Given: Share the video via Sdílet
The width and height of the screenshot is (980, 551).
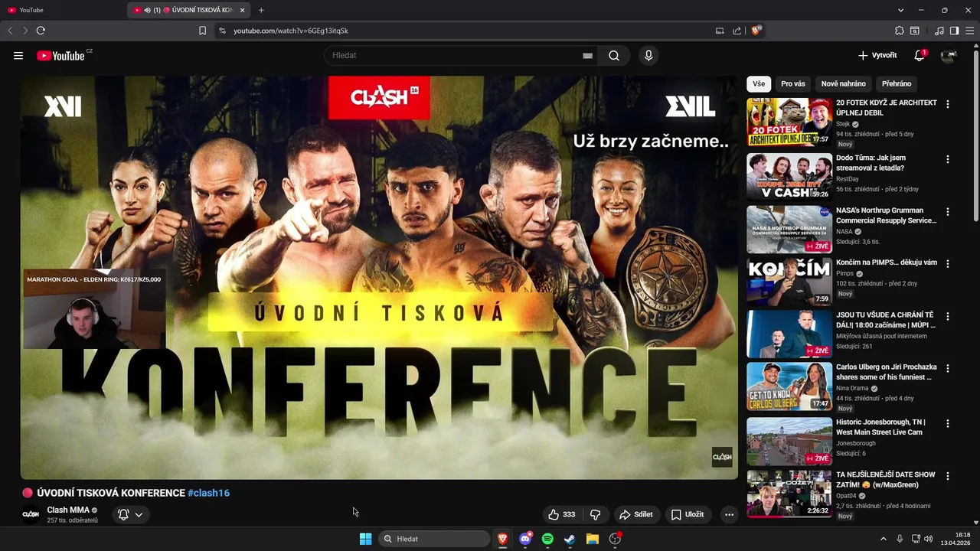Looking at the screenshot, I should (x=636, y=514).
